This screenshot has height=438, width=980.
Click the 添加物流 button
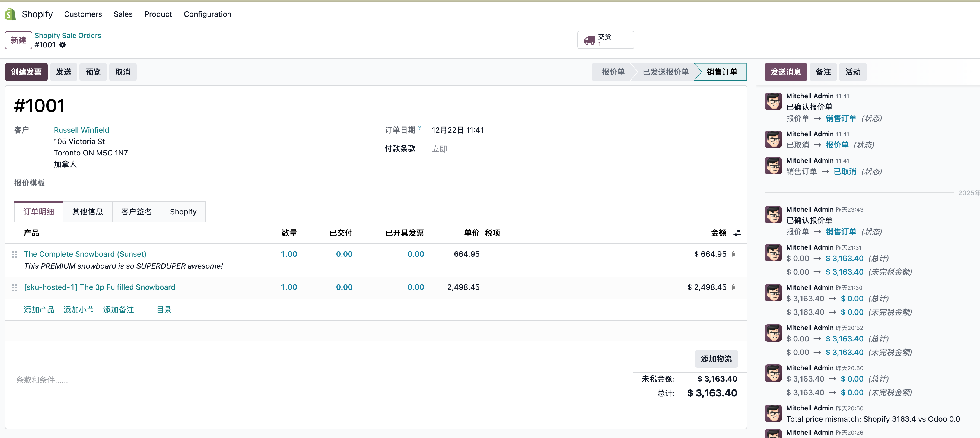click(x=716, y=358)
